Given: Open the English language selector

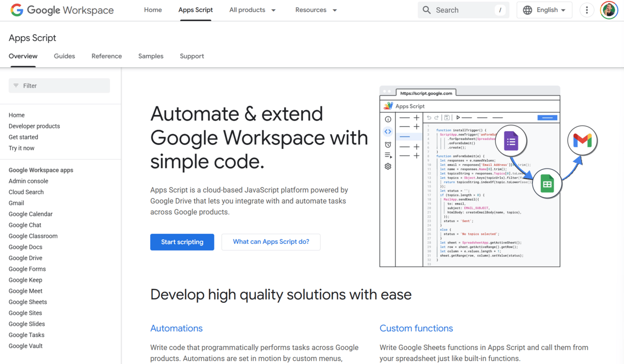Looking at the screenshot, I should point(544,10).
